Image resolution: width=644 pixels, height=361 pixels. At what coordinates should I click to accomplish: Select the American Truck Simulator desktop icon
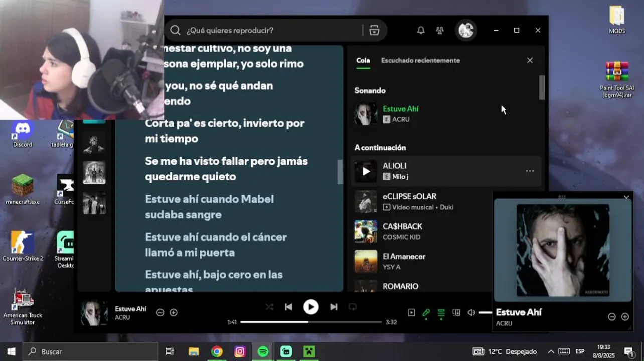[23, 307]
